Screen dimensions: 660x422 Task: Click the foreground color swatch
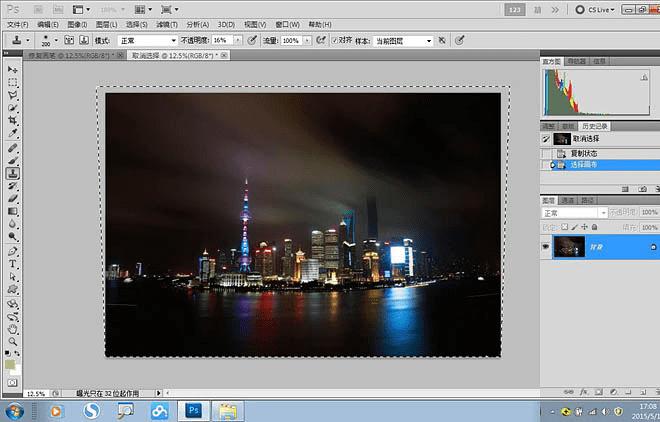(10, 364)
